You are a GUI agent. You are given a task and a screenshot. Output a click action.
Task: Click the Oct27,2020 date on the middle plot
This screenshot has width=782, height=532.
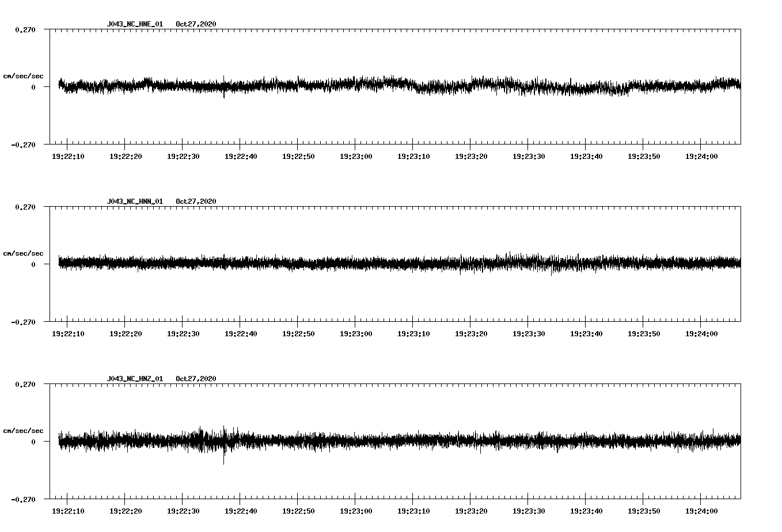point(196,201)
